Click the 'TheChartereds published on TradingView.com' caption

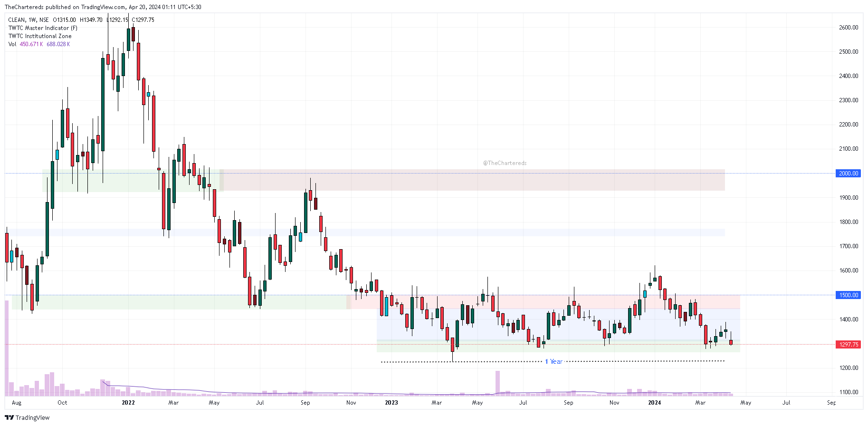[66, 7]
